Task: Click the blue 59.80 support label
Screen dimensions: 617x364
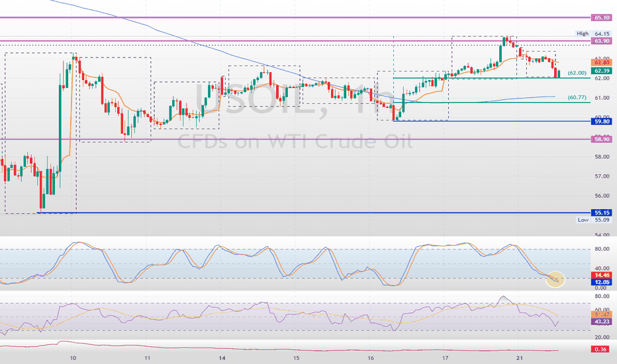Action: 601,122
